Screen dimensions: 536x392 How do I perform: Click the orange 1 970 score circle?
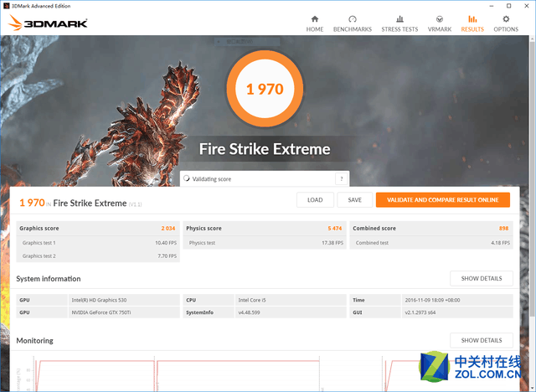coord(265,89)
